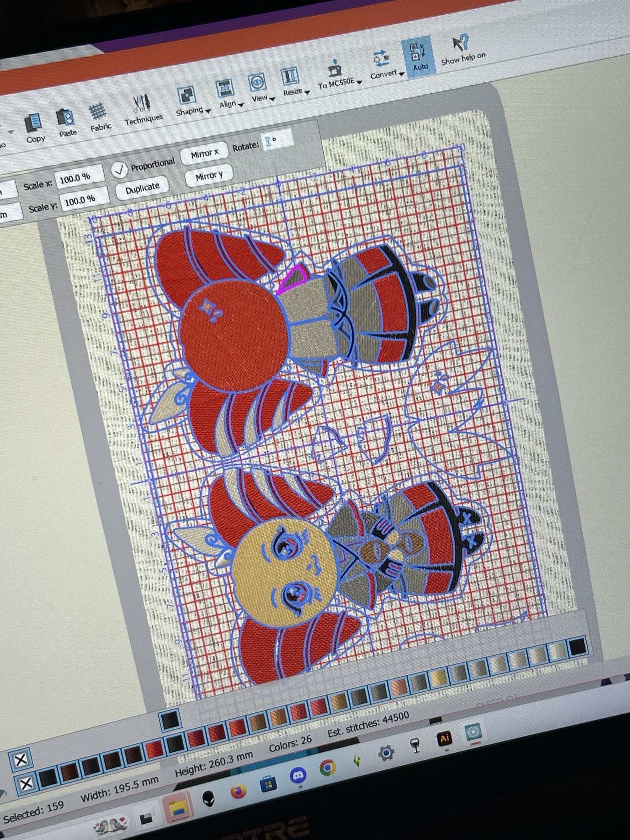Click the Paste clipboard icon
The height and width of the screenshot is (840, 630).
coord(66,118)
